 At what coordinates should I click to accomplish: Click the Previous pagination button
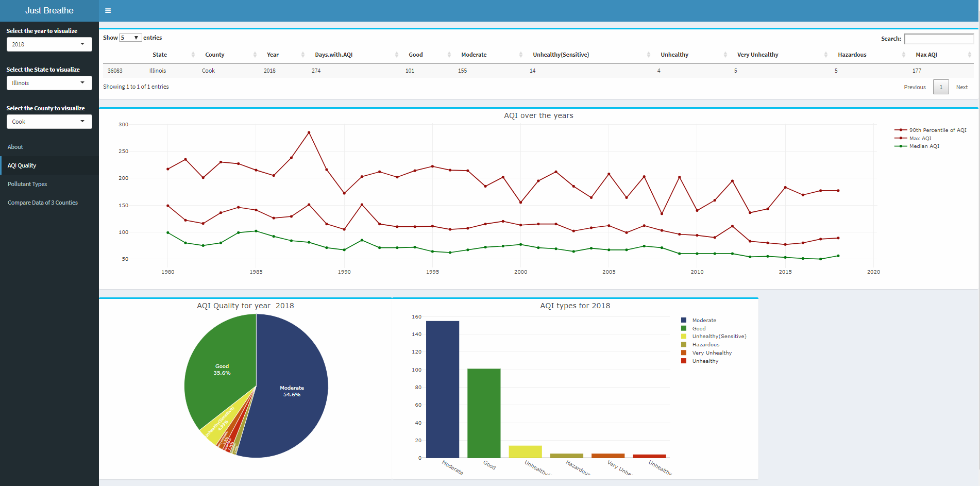pyautogui.click(x=915, y=87)
